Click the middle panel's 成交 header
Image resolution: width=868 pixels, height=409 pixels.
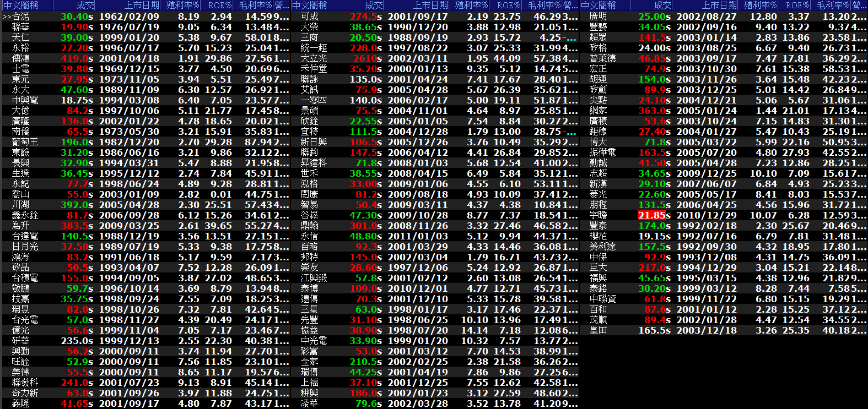point(374,6)
